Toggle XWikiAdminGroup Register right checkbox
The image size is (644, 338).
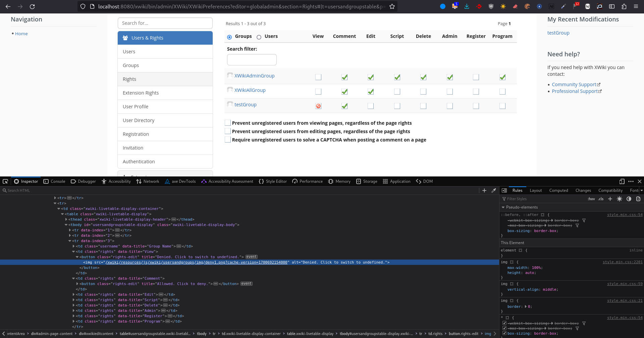point(476,77)
